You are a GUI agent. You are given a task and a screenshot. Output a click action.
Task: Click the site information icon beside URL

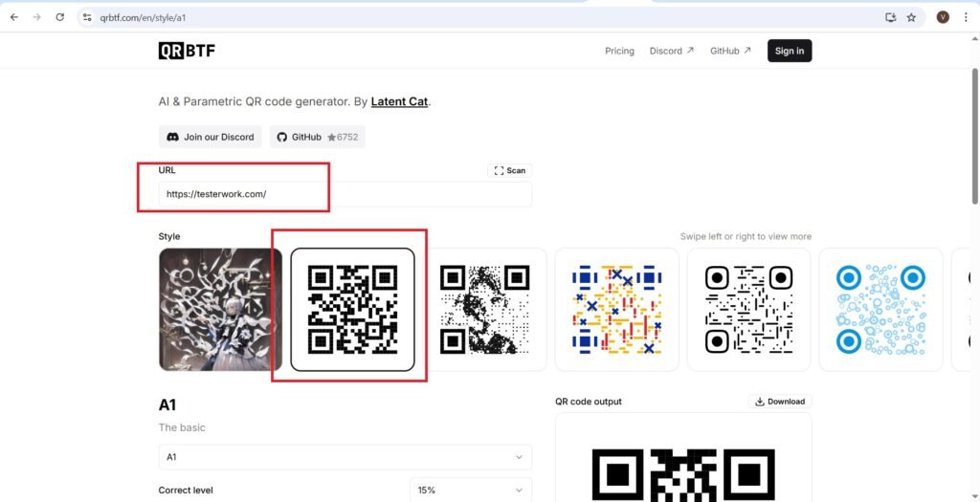click(x=87, y=17)
